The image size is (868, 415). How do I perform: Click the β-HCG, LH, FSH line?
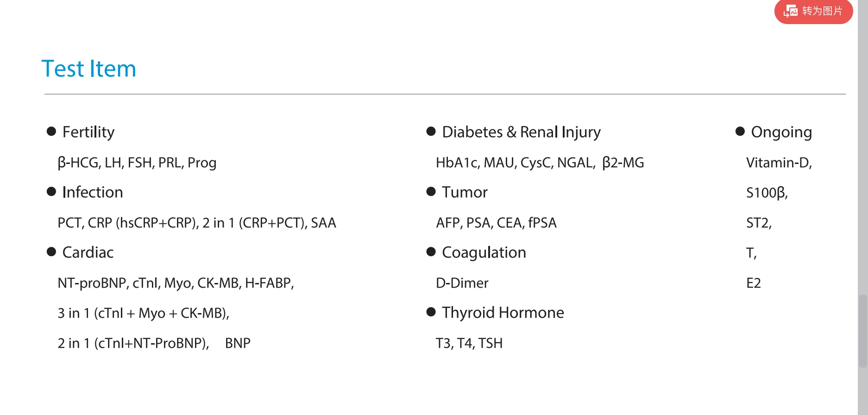(x=137, y=163)
